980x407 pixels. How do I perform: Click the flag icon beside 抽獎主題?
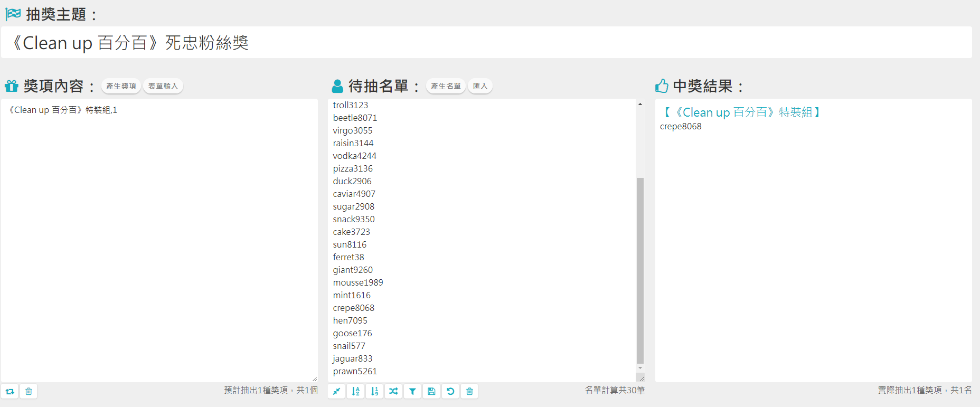point(13,14)
